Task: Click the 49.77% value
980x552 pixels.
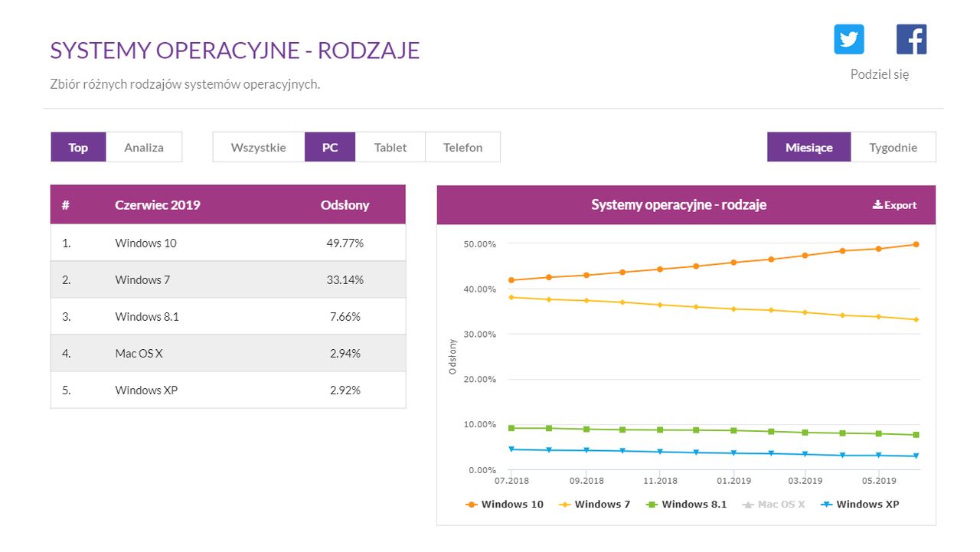Action: 345,243
